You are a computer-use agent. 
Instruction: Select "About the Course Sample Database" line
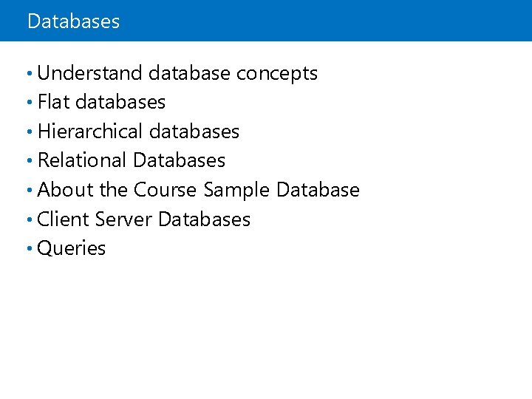198,190
